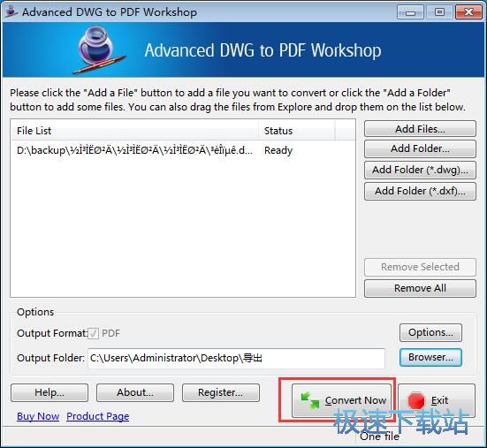Click the Register... button
The width and height of the screenshot is (487, 448).
[x=220, y=392]
